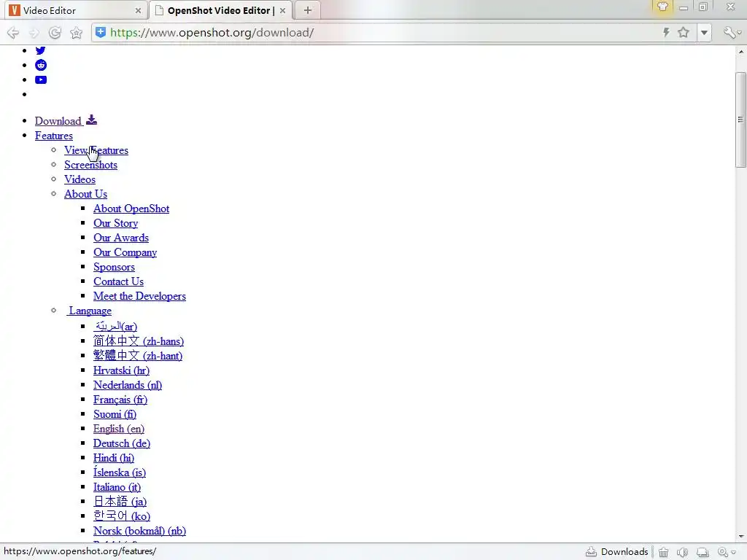Screen dimensions: 747x560
Task: Open Downloads in the status bar
Action: [x=617, y=551]
